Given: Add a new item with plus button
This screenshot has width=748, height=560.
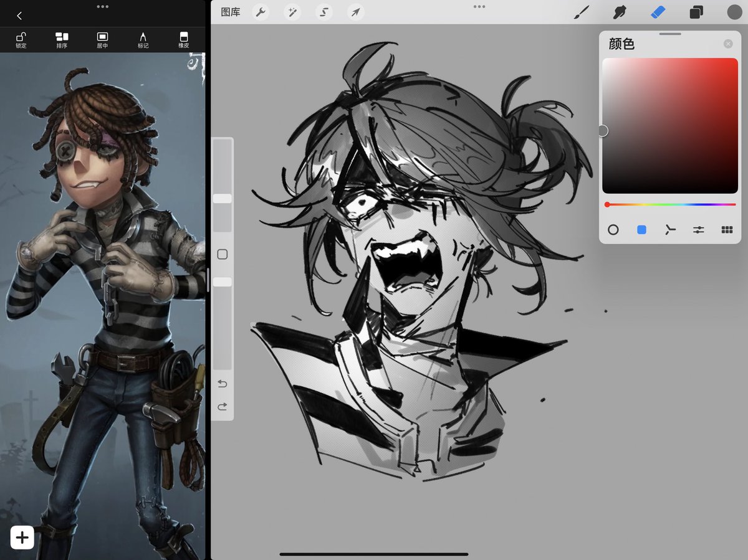Looking at the screenshot, I should click(22, 538).
